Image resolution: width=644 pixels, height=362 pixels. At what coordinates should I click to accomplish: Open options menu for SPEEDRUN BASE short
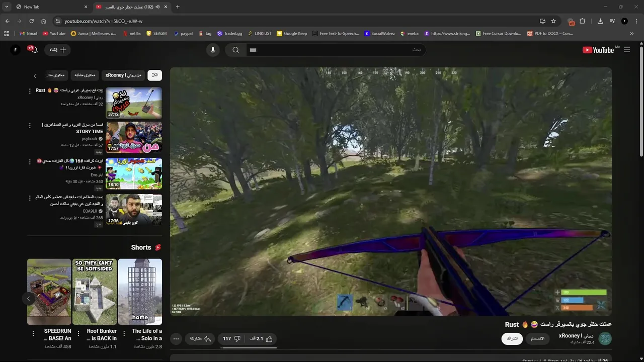click(x=33, y=333)
